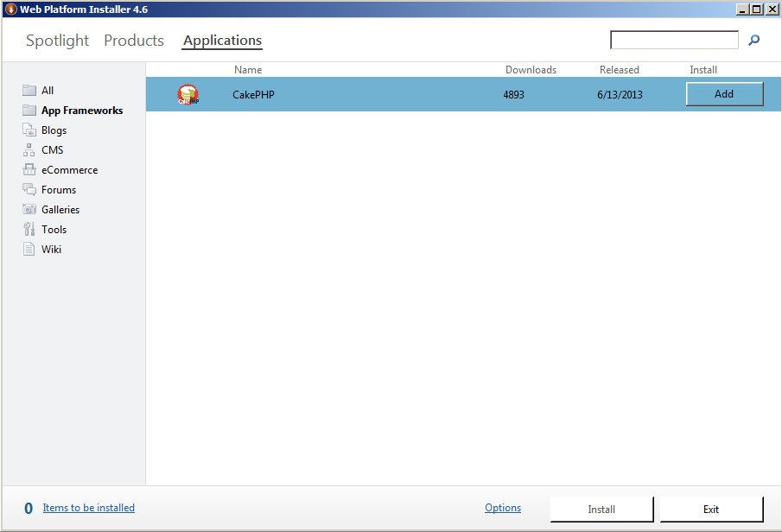Image resolution: width=782 pixels, height=532 pixels.
Task: View the Galleries category
Action: pyautogui.click(x=60, y=210)
